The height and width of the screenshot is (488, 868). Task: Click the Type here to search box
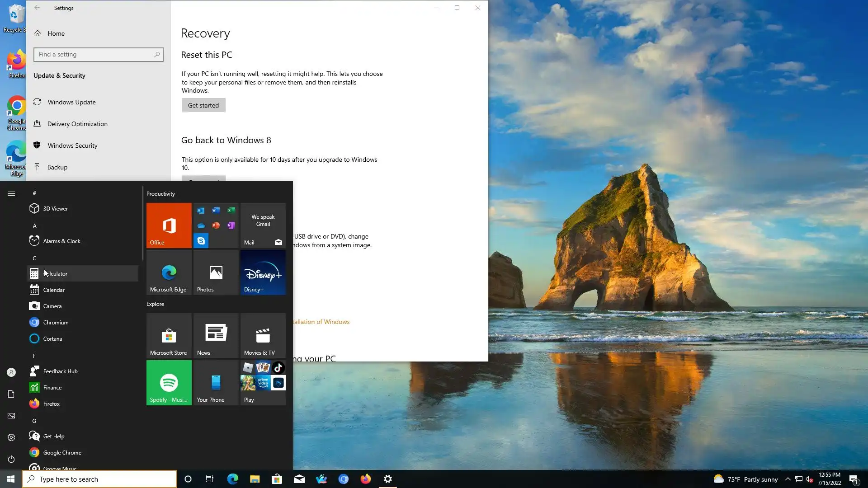pos(99,479)
